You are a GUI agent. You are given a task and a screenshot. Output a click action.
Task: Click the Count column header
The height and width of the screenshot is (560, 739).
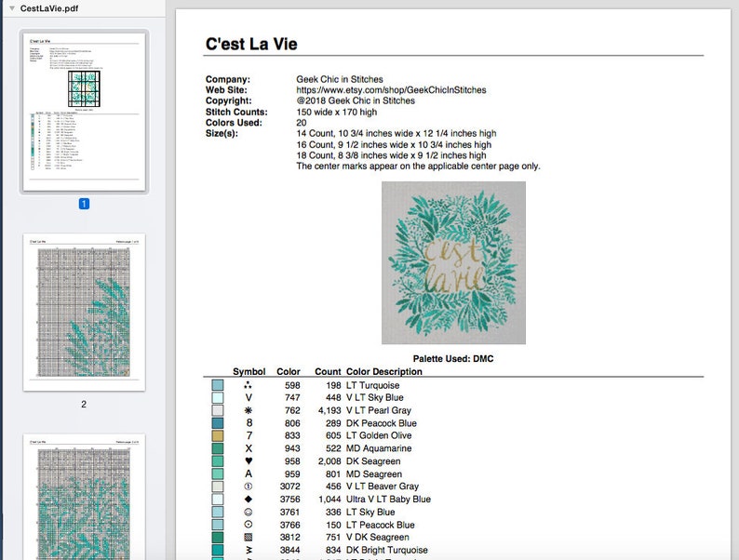(328, 371)
